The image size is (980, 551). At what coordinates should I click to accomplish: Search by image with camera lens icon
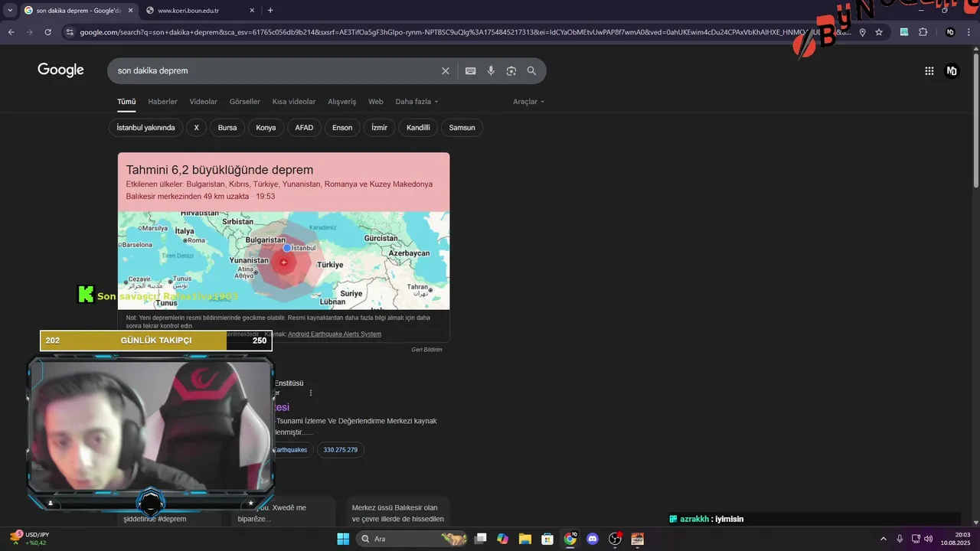pyautogui.click(x=511, y=70)
